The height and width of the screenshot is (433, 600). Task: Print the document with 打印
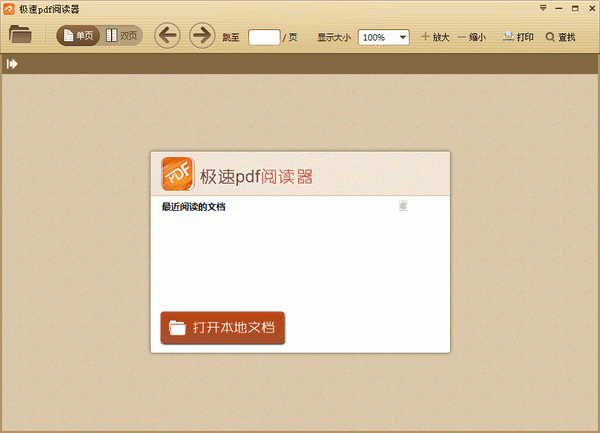[x=518, y=37]
